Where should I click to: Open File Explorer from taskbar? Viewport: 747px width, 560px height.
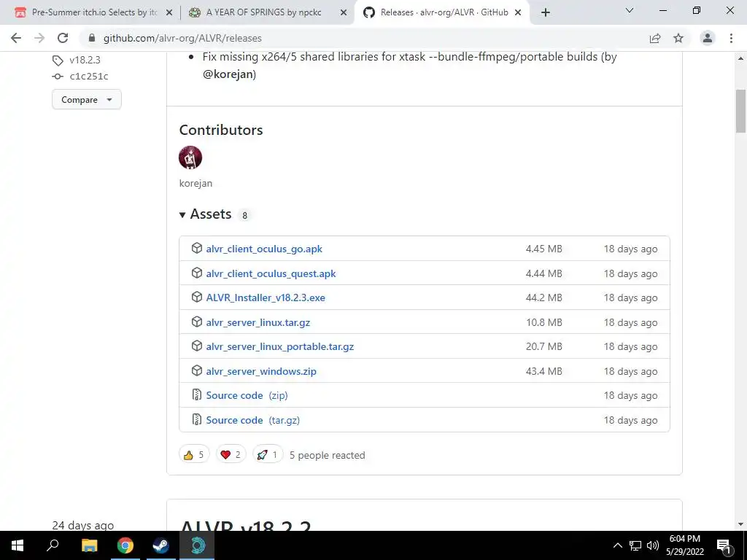point(89,545)
